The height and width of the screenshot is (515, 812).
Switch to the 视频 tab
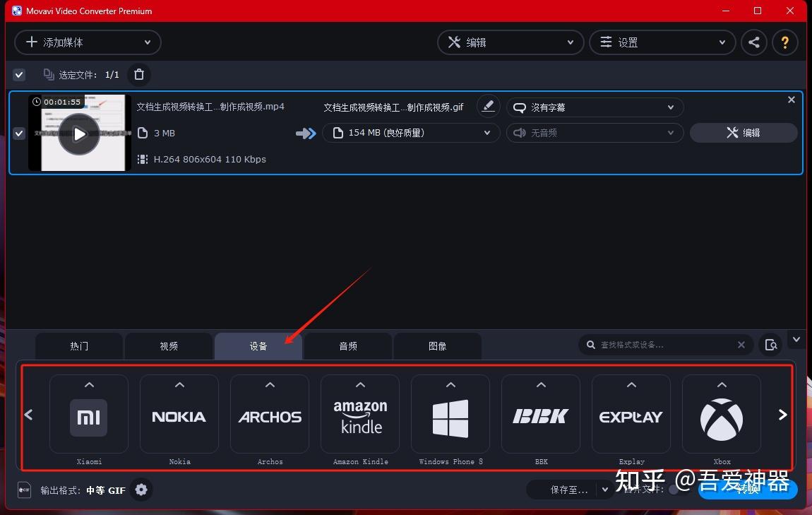coord(168,346)
